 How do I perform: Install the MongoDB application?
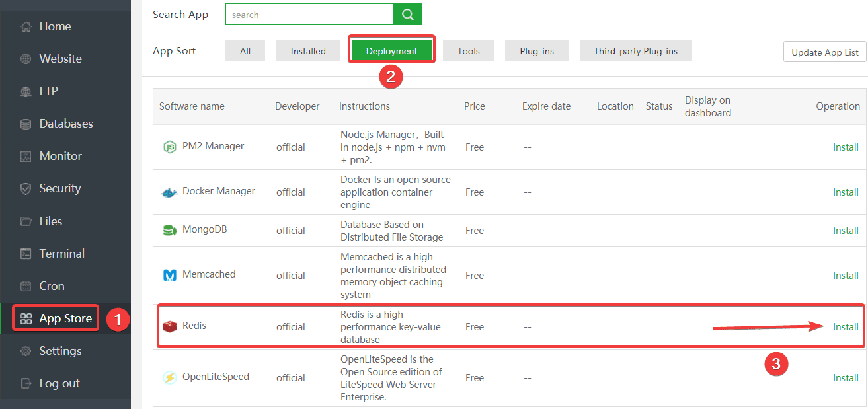click(846, 230)
